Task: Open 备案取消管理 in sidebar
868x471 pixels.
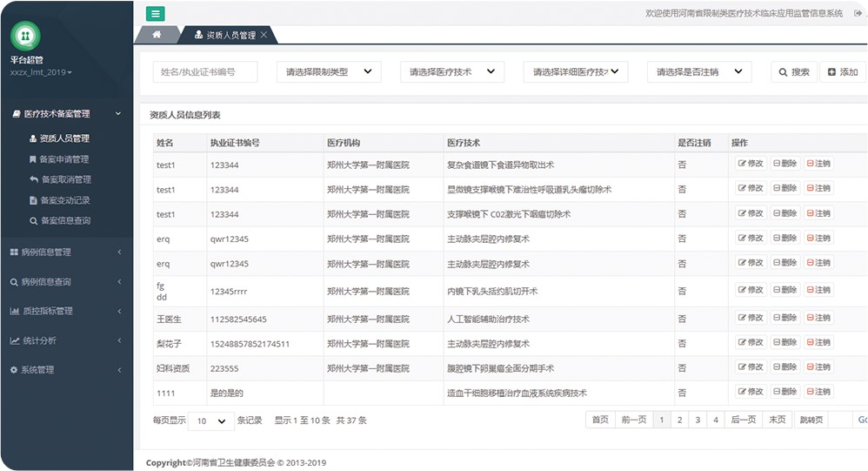Action: [60, 179]
